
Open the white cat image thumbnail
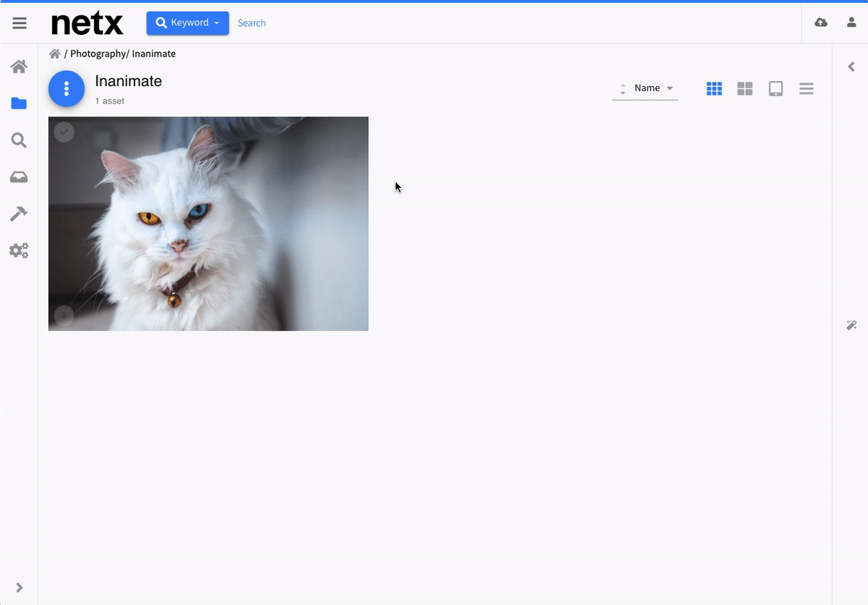point(208,224)
